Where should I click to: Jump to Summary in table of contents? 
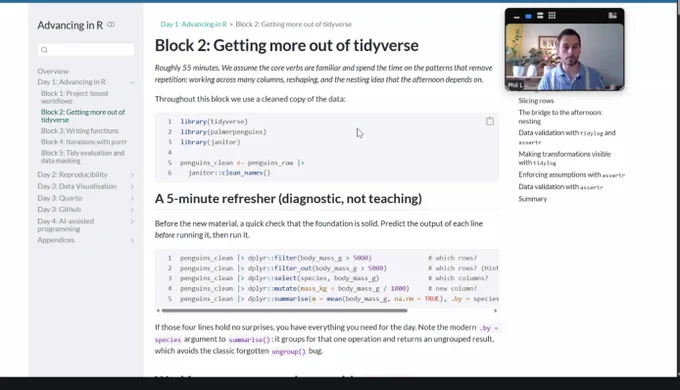pos(533,199)
